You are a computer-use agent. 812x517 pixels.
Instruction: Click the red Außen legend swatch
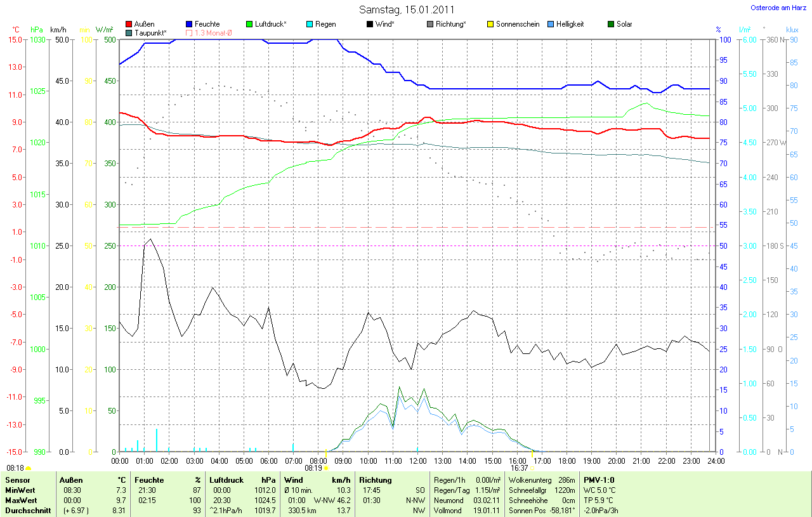point(129,24)
